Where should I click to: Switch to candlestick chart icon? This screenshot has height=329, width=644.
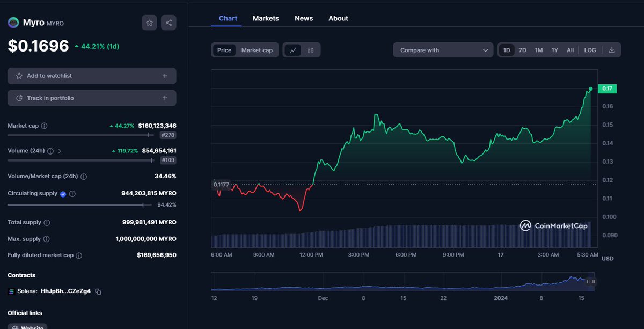(x=310, y=50)
